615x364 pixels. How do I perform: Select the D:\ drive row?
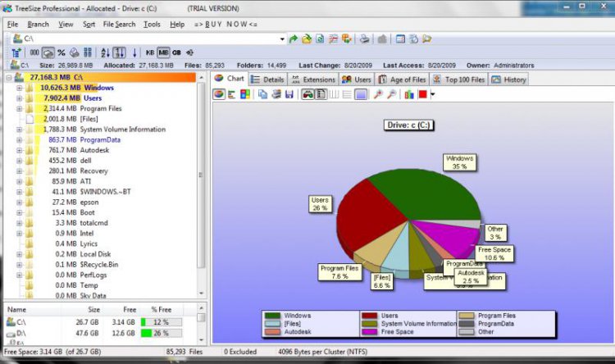[x=94, y=334]
